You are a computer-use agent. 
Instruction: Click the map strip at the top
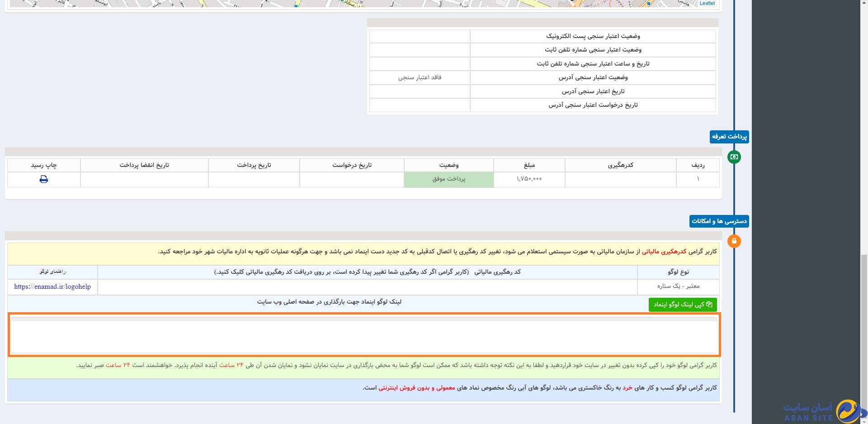362,4
